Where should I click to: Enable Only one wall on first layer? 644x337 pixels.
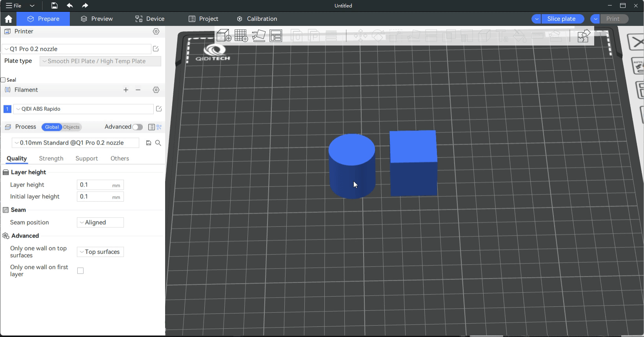pos(80,271)
